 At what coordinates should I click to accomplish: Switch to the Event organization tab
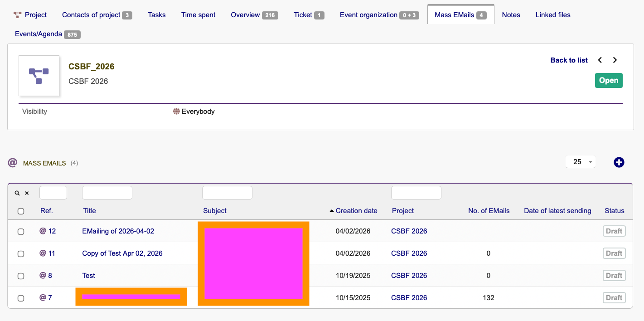coord(368,15)
